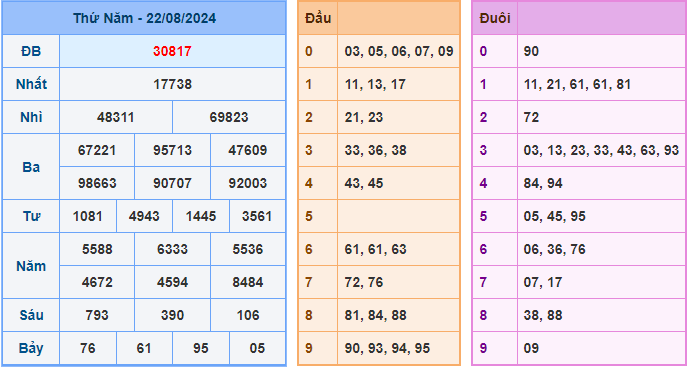
Task: Select number 61 in the Bảy row
Action: [144, 348]
